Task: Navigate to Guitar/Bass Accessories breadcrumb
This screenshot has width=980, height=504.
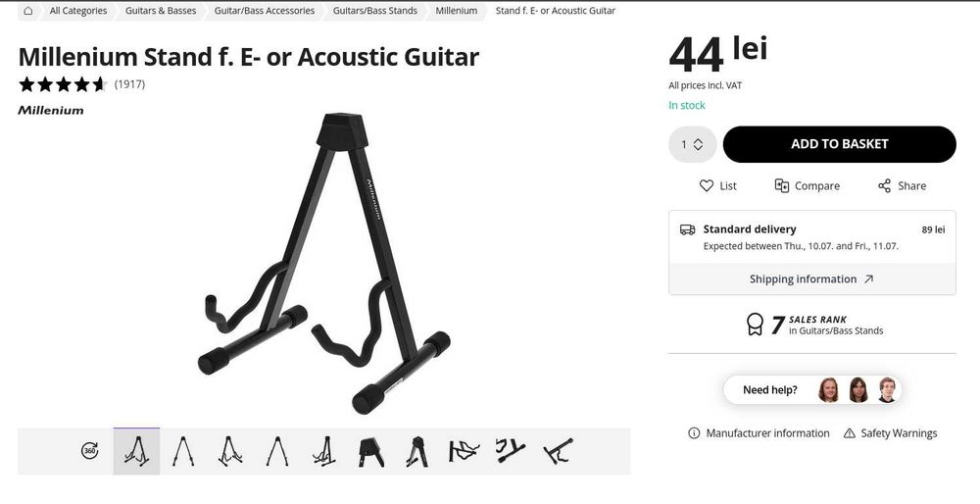Action: pos(265,11)
